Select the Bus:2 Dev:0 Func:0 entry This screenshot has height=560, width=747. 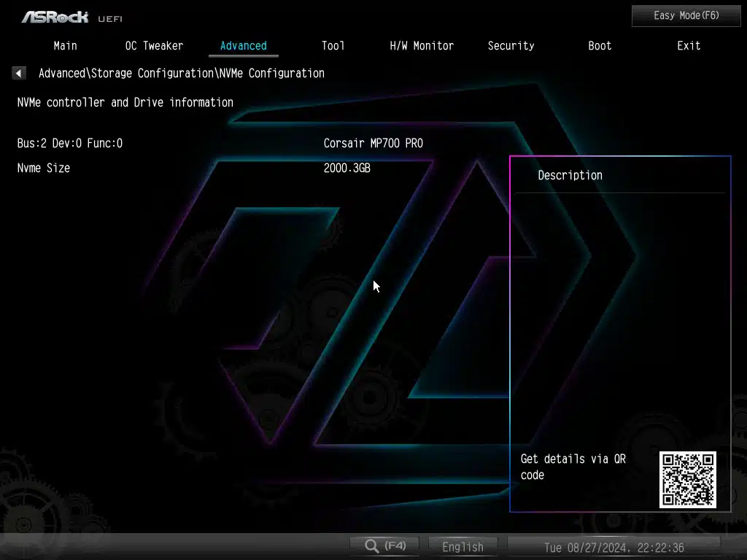pyautogui.click(x=70, y=143)
